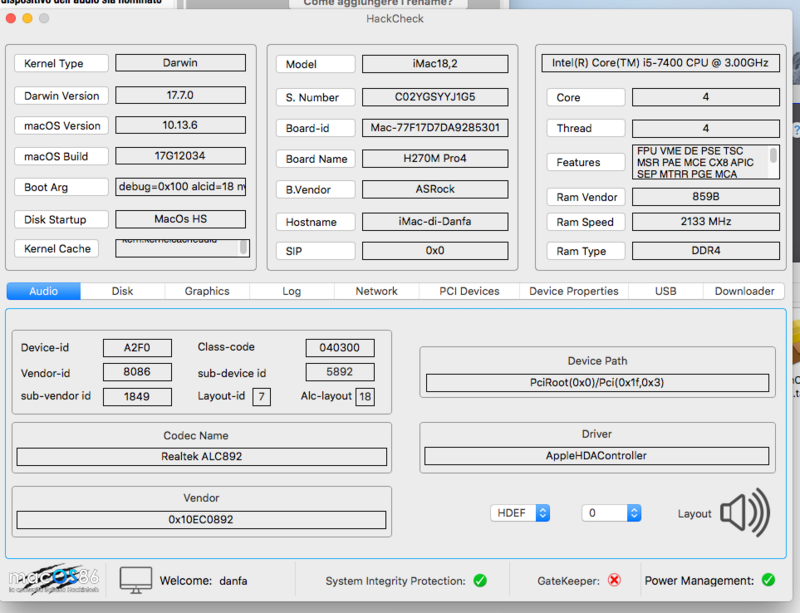
Task: Click the Vendor-id field 8086
Action: (137, 372)
